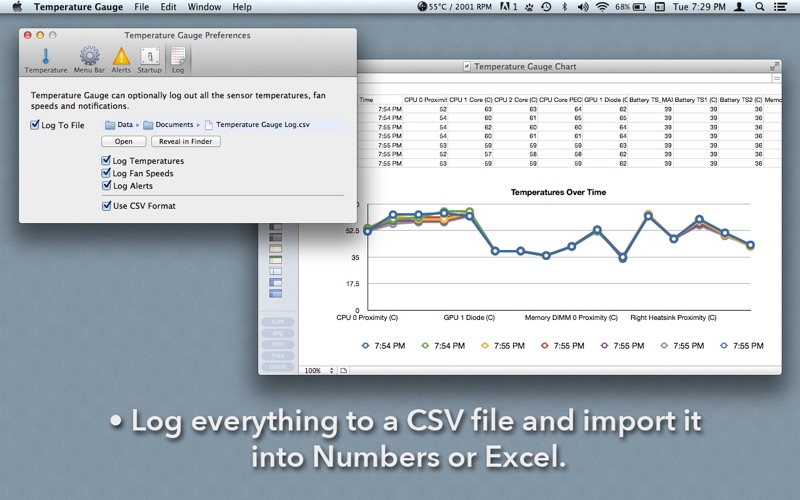Open the Temperature preferences pane
Image resolution: width=800 pixels, height=500 pixels.
click(45, 60)
